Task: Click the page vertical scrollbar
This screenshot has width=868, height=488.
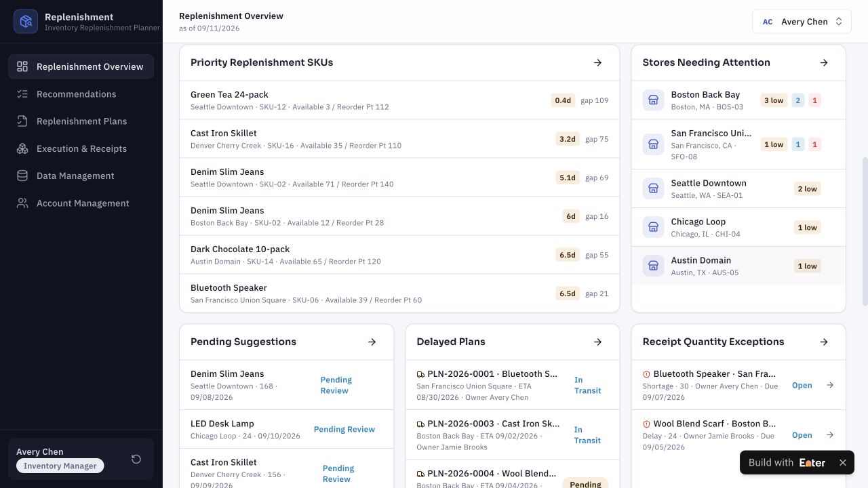Action: (865, 230)
